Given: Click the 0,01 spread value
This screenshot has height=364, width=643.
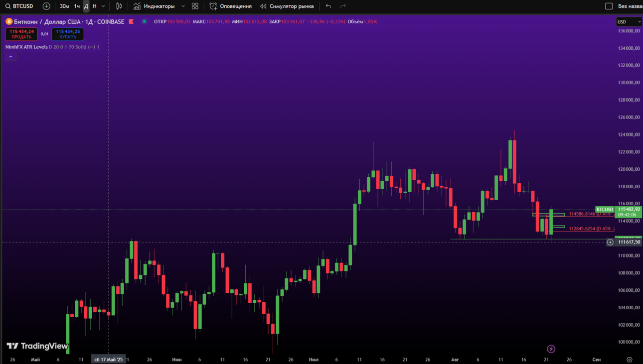Looking at the screenshot, I should pos(44,34).
